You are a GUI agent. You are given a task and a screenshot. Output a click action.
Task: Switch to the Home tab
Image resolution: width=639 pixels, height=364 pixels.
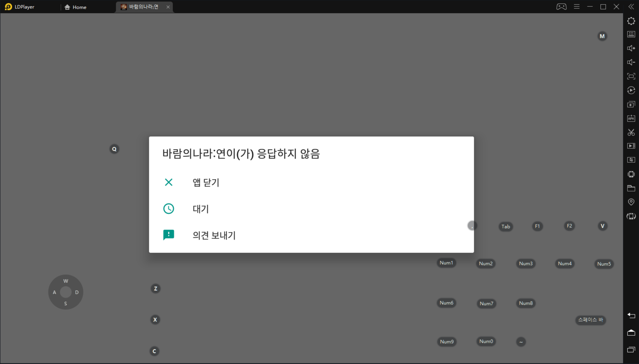pos(75,7)
